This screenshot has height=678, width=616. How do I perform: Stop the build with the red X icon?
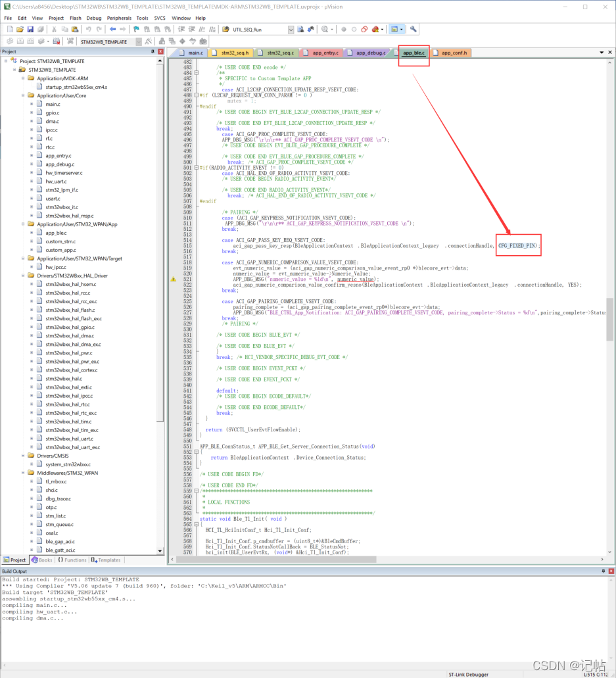point(57,41)
